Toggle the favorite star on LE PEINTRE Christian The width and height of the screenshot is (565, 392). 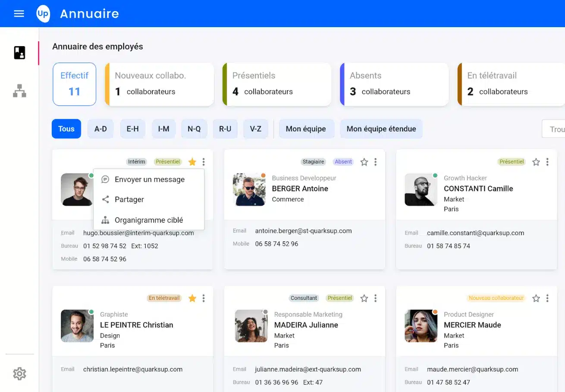pos(192,298)
